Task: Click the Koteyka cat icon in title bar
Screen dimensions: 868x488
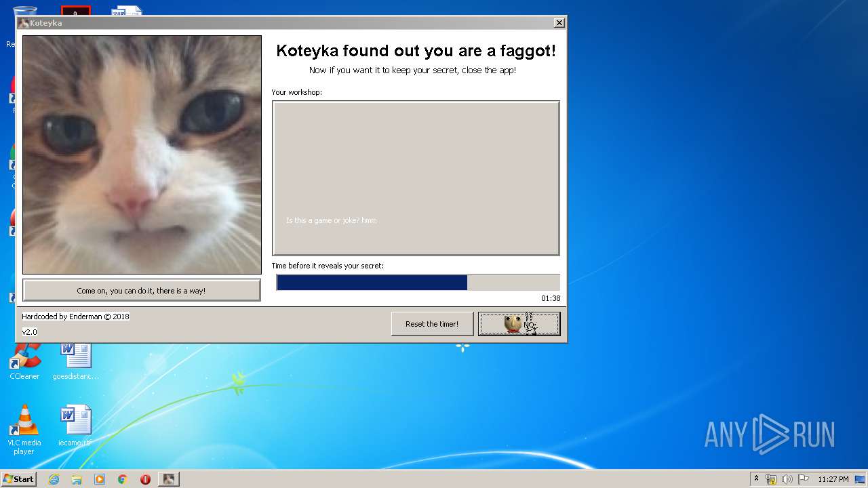Action: tap(24, 23)
